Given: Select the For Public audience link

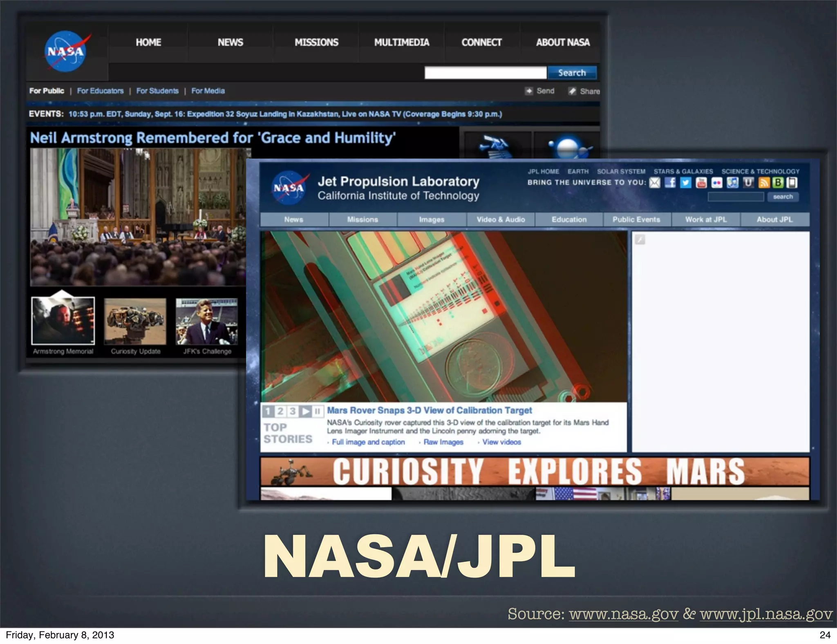Looking at the screenshot, I should point(47,91).
